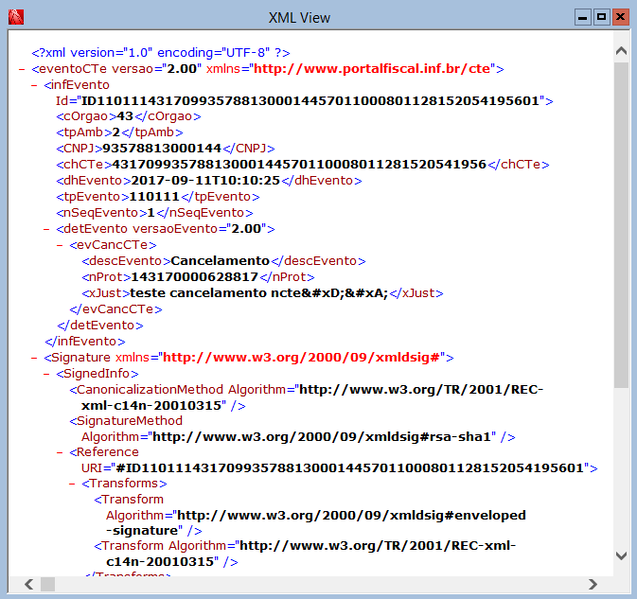Viewport: 637px width, 599px height.
Task: Collapse the infEvento node
Action: 34,85
